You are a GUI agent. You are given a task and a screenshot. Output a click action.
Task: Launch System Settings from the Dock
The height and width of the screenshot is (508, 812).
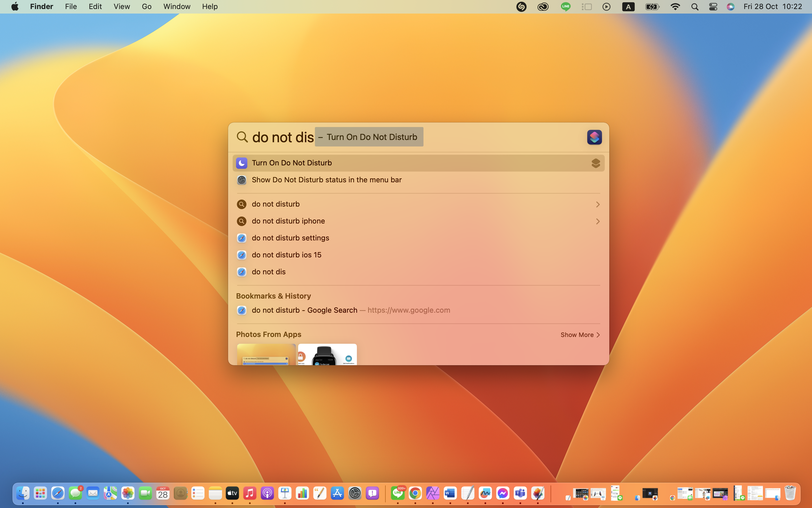[355, 493]
